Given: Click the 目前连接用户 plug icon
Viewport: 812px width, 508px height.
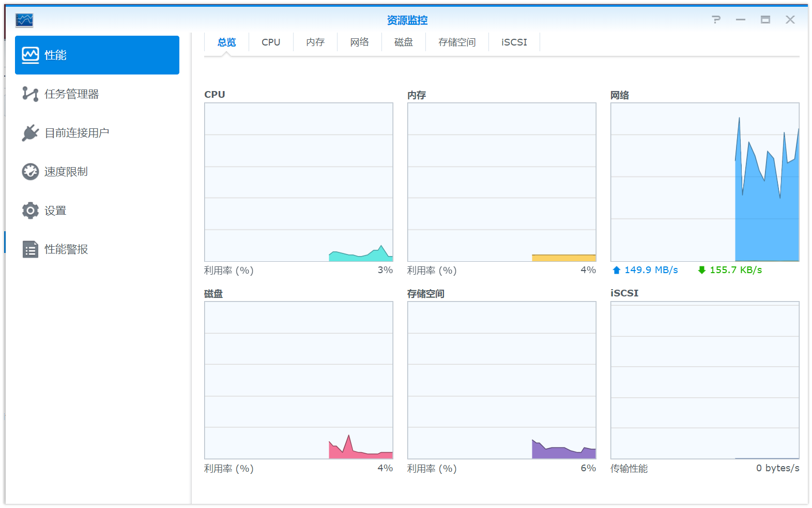Looking at the screenshot, I should [x=30, y=133].
